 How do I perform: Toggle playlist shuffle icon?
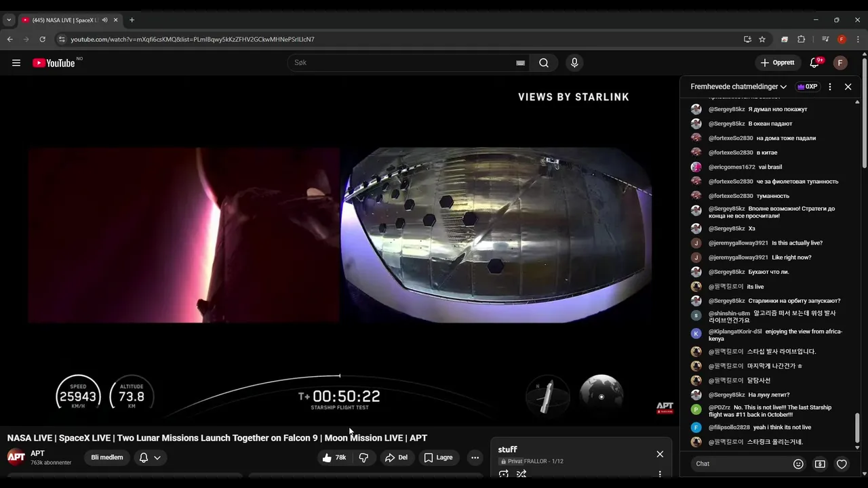[x=521, y=474]
